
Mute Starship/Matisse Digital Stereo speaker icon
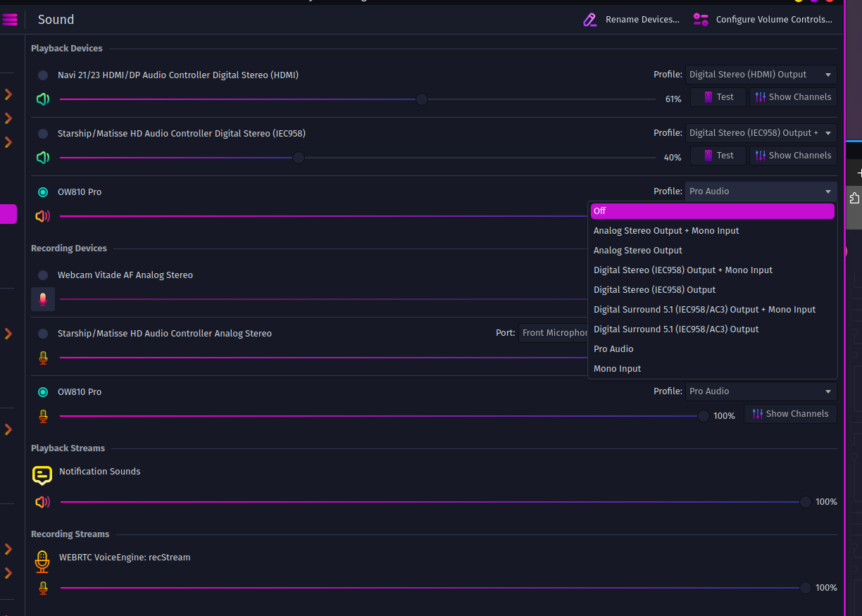[x=43, y=158]
